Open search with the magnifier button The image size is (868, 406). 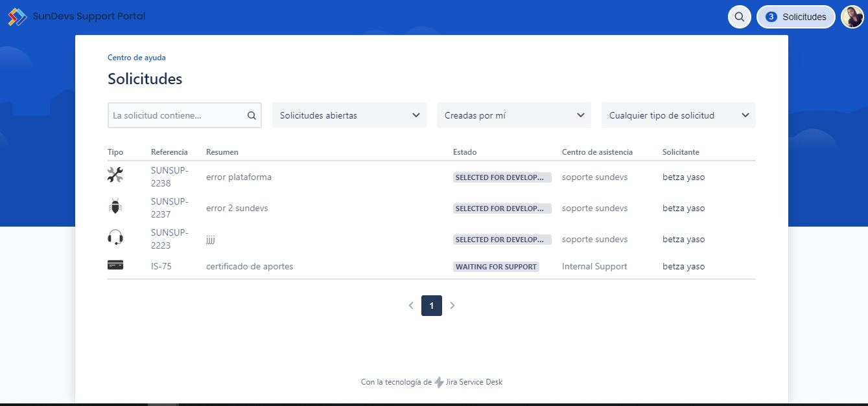(x=739, y=17)
